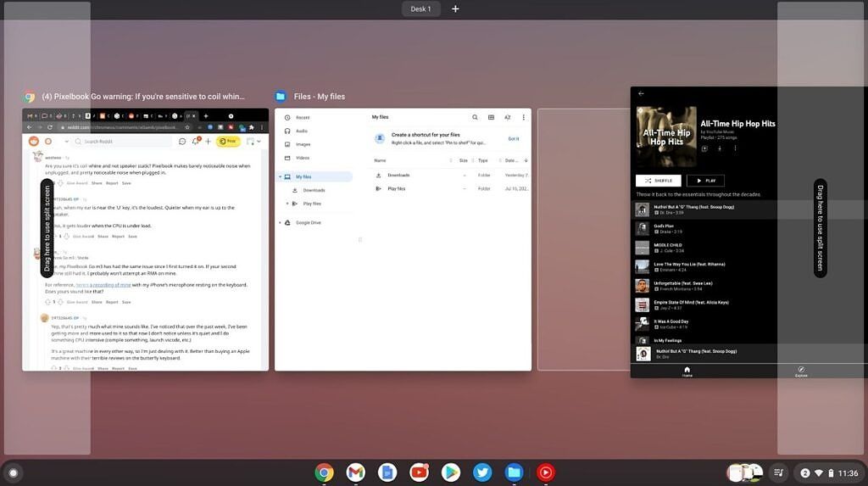Launch YouTube from the shelf
The width and height of the screenshot is (868, 486).
419,472
